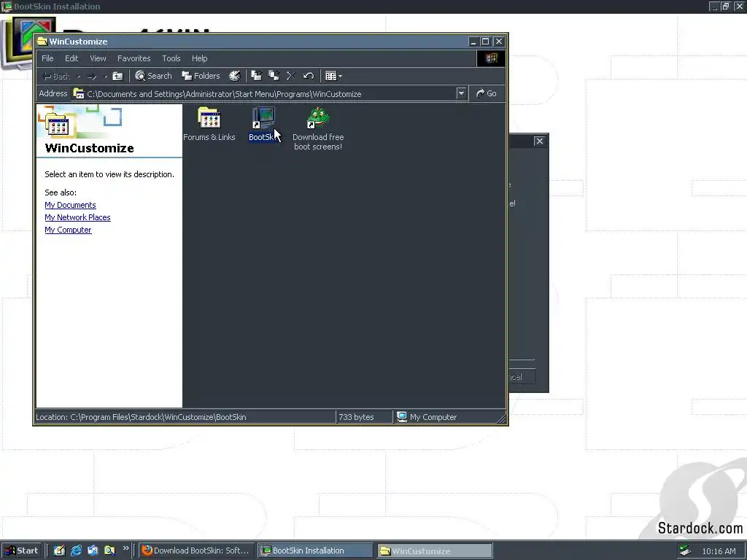Open the Edit menu
Viewport: 747px width, 560px height.
pyautogui.click(x=71, y=58)
